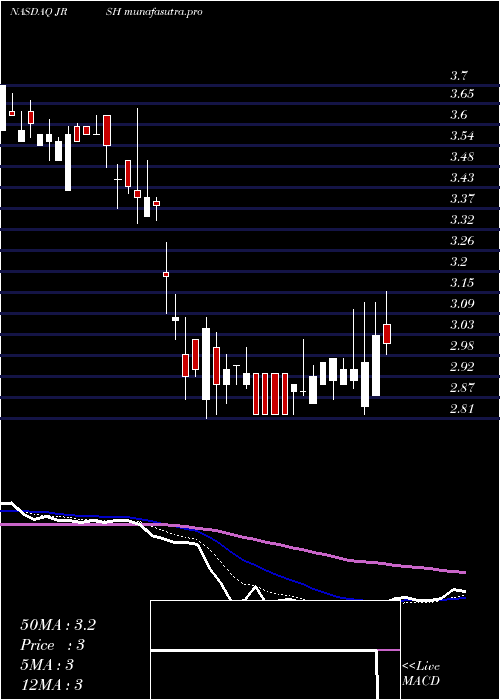Click the Price : 3 readout
Image resolution: width=500 pixels, height=700 pixels.
click(52, 645)
